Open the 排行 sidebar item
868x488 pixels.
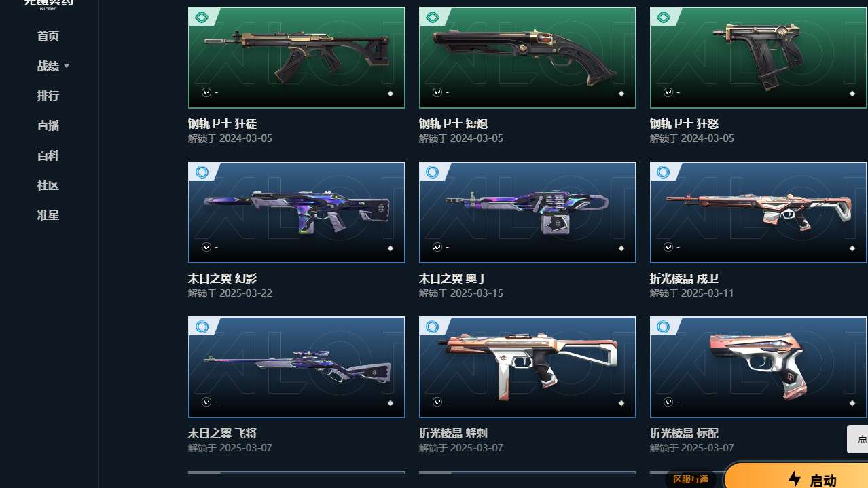(x=48, y=96)
